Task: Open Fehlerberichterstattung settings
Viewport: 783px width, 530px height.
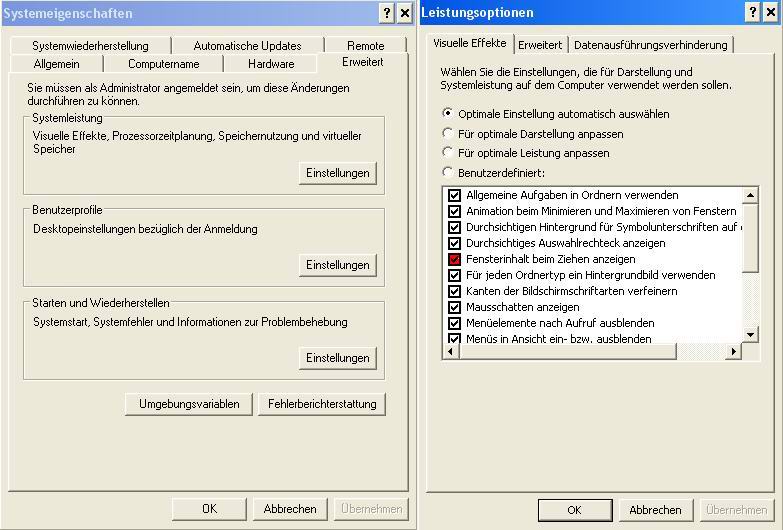Action: coord(322,404)
